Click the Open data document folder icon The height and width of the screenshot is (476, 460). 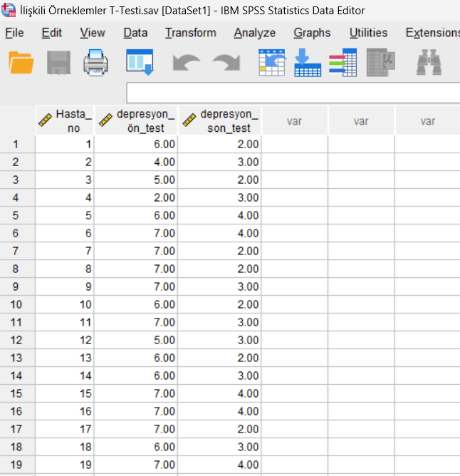tap(21, 63)
